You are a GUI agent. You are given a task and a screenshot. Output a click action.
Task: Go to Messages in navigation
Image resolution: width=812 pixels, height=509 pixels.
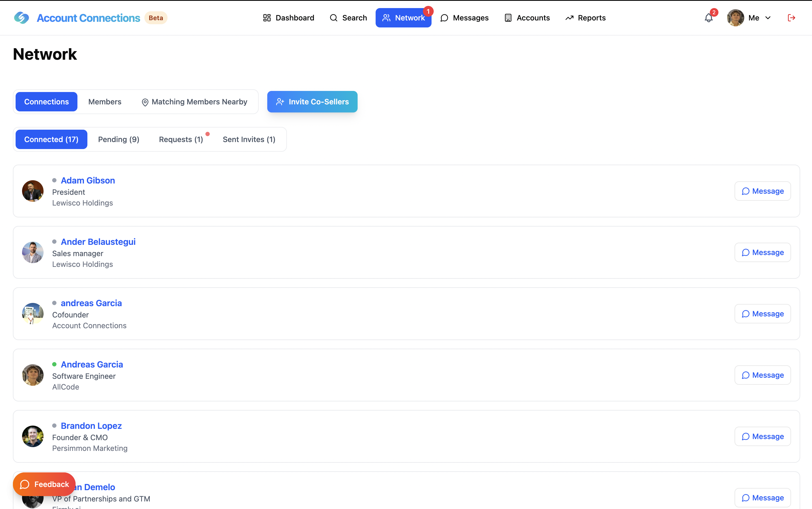pos(464,18)
